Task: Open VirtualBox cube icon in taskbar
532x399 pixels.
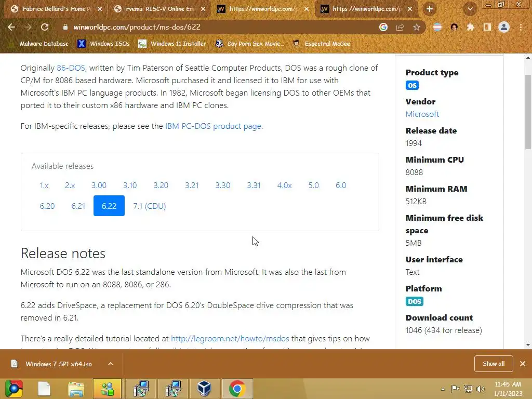Action: point(204,389)
